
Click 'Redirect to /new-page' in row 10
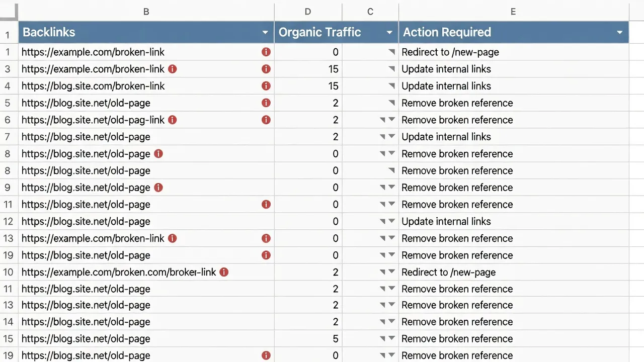(x=449, y=272)
